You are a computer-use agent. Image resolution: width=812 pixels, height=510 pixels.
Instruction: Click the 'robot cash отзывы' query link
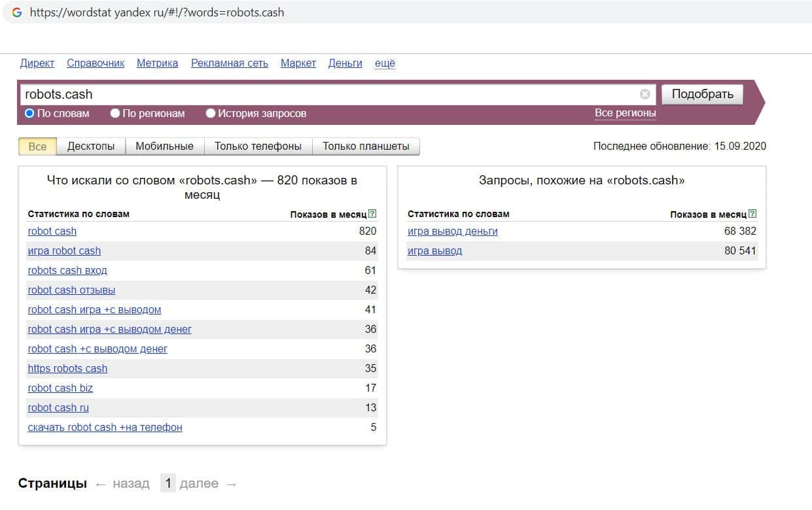click(71, 290)
